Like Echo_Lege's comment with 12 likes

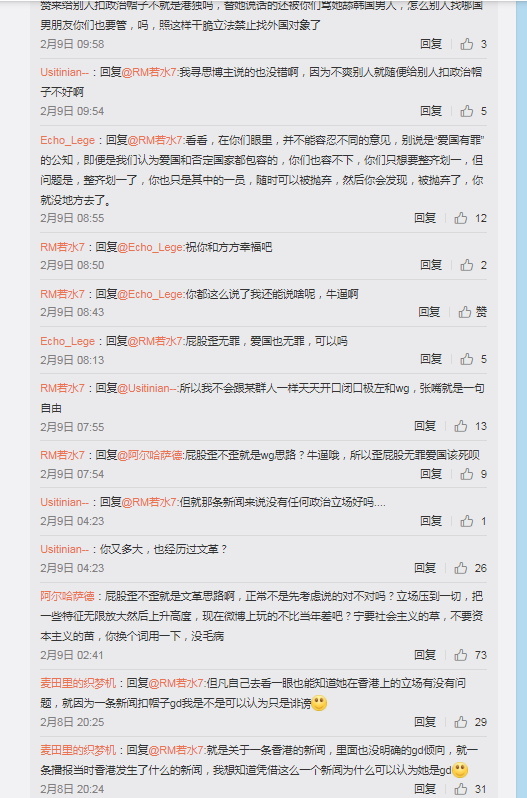pos(461,218)
